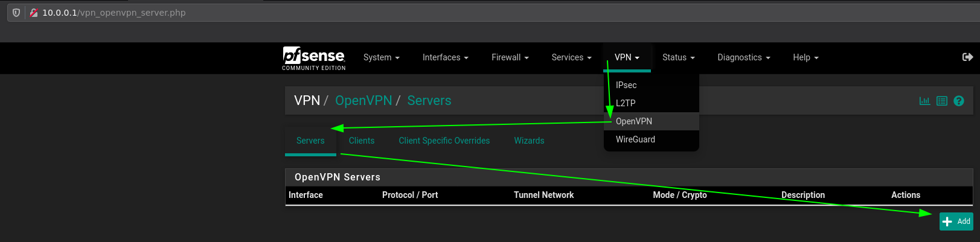This screenshot has height=242, width=980.
Task: Select IPsec from VPN menu
Action: pyautogui.click(x=652, y=85)
